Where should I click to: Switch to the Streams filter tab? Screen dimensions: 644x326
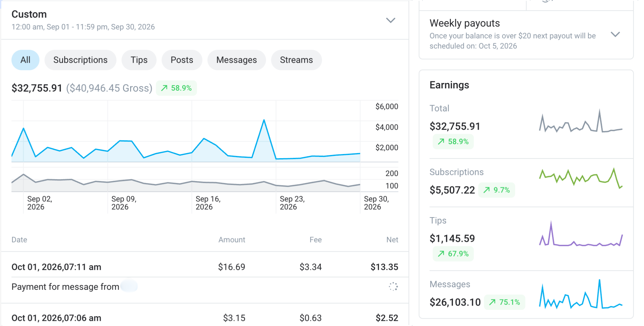click(296, 60)
